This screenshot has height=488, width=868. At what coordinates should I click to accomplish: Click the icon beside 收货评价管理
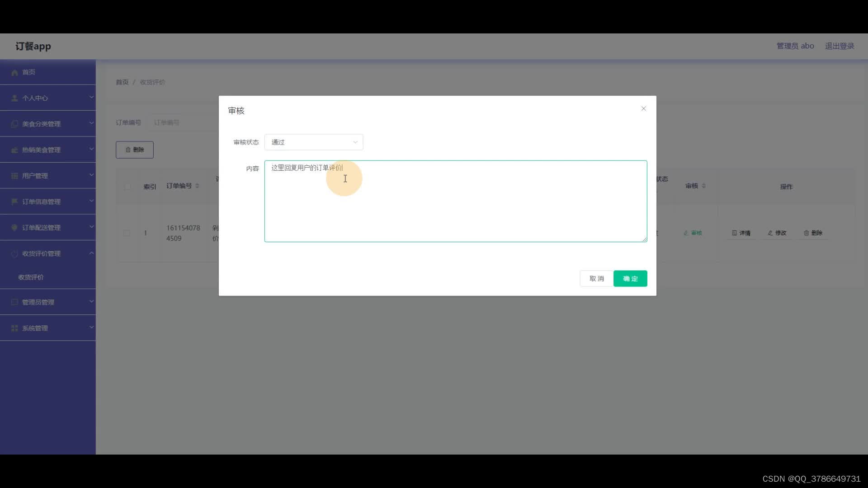coord(14,254)
